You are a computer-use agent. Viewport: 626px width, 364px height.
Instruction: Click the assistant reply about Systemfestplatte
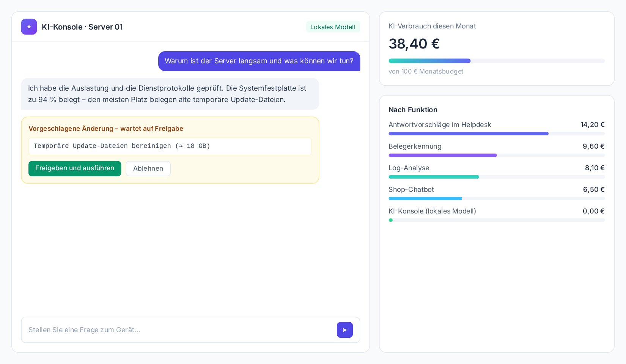tap(170, 94)
